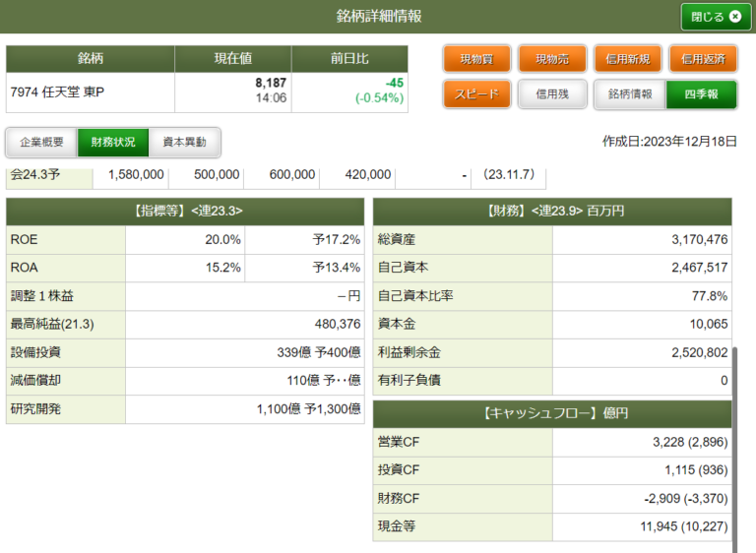Screen dimensions: 756x553
Task: Click the 【キャッシュフロー】 section header
Action: pos(552,414)
